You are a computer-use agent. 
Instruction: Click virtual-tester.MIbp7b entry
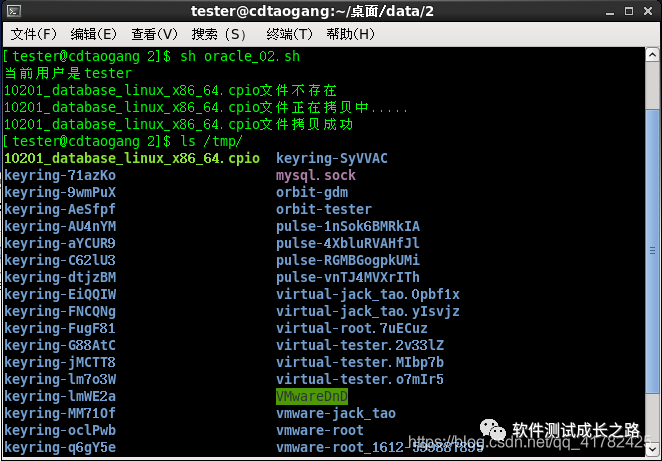pyautogui.click(x=360, y=362)
